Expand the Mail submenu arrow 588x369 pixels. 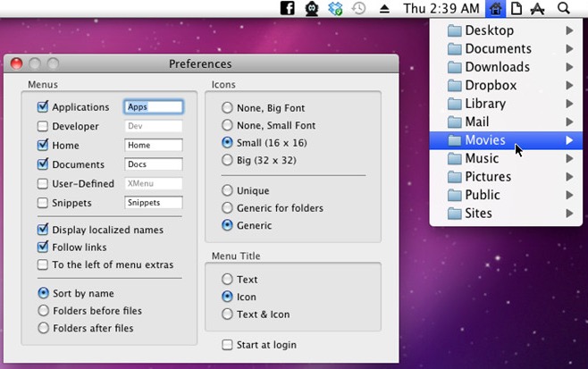[569, 122]
